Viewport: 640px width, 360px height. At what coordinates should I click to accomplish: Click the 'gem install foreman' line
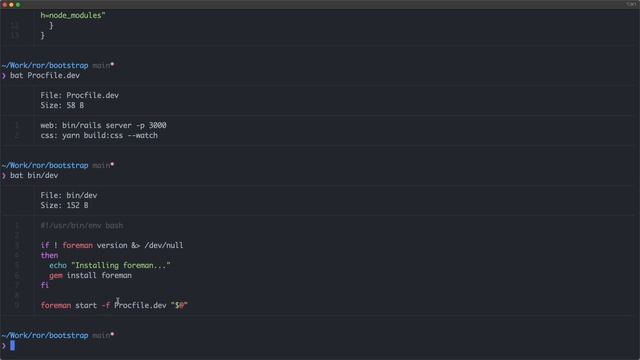pyautogui.click(x=90, y=276)
